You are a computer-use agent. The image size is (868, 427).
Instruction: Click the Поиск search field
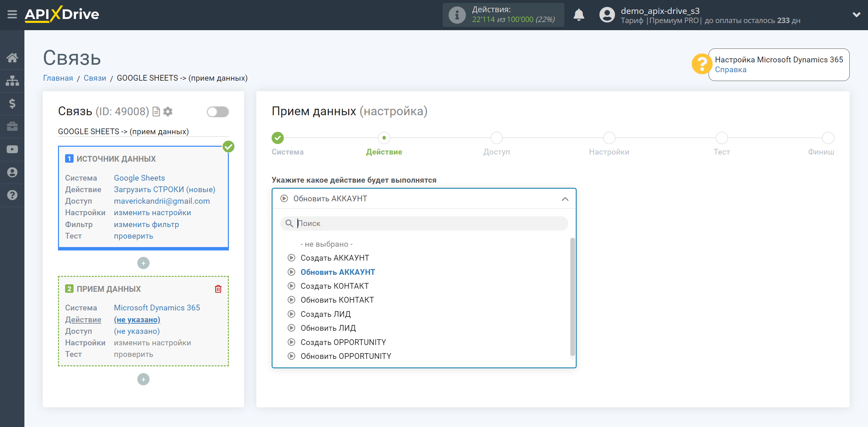(424, 223)
